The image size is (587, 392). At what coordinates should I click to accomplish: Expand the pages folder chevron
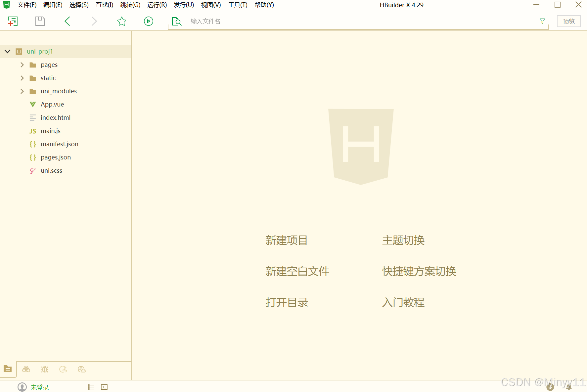(x=22, y=65)
